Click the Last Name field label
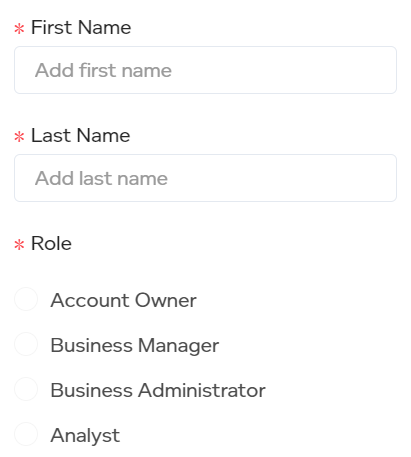Screen dimensions: 411x457 click(80, 135)
